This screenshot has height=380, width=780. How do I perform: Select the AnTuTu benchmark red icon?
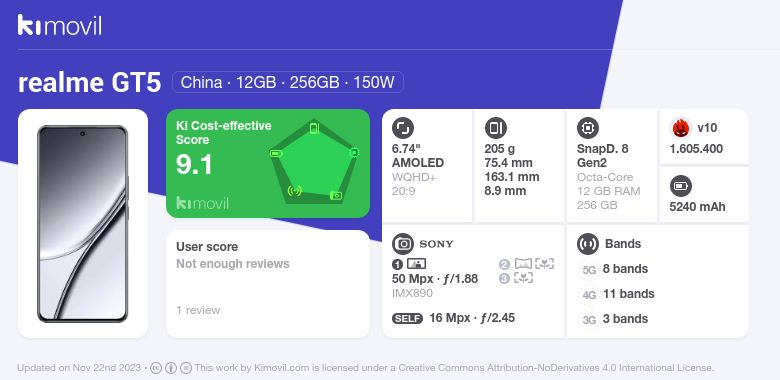pos(680,128)
